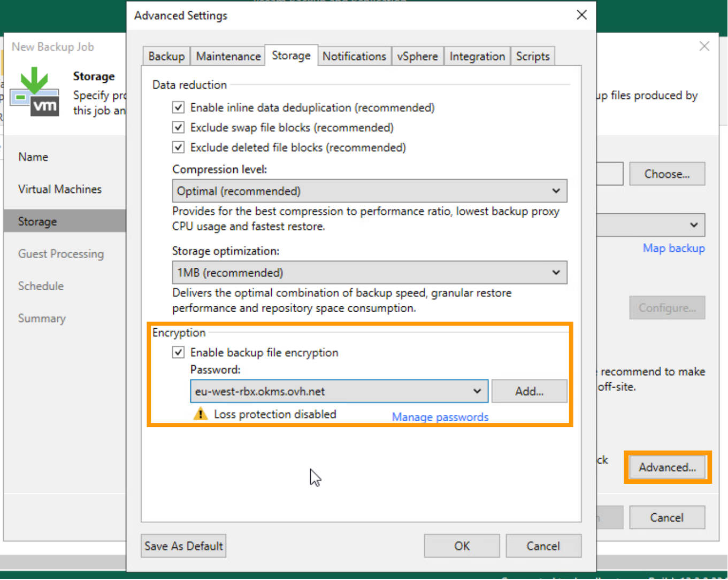Screen dimensions: 728x580
Task: Open the vSphere tab
Action: click(418, 56)
